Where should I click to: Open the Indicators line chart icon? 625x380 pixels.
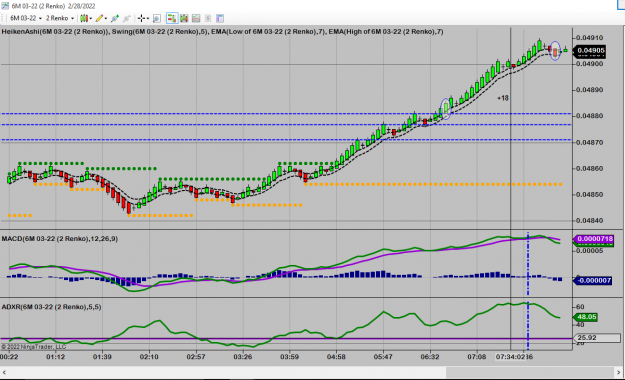click(196, 18)
